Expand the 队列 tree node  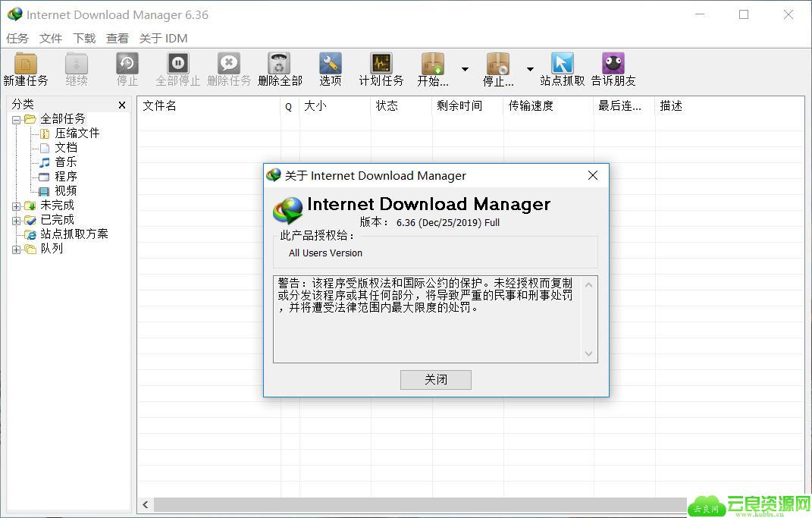point(17,250)
